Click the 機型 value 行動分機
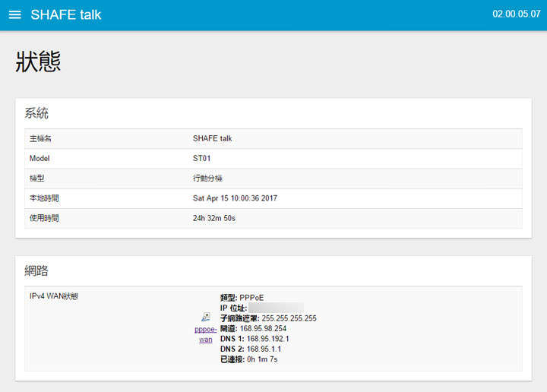This screenshot has height=392, width=547. coord(207,179)
